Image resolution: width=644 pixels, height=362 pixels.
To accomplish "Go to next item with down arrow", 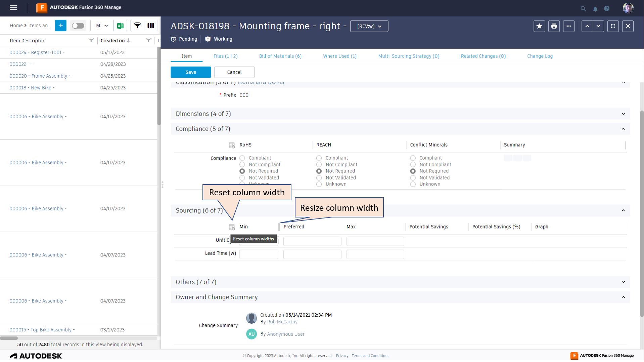I will coord(598,26).
